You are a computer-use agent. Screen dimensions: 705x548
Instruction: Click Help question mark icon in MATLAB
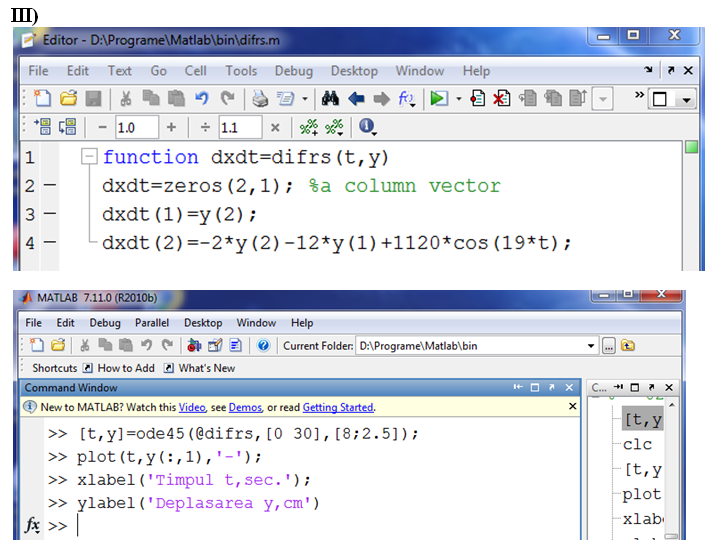(263, 345)
